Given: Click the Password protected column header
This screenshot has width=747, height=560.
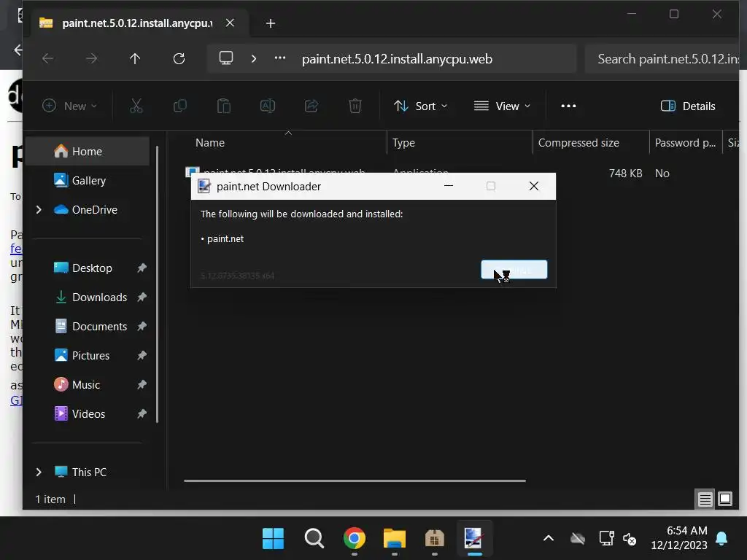Looking at the screenshot, I should pos(685,142).
